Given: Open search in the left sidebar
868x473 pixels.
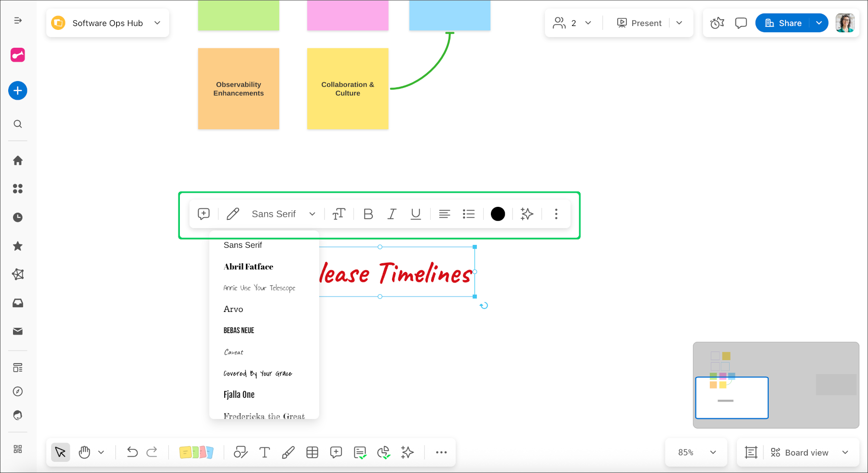Looking at the screenshot, I should 18,124.
